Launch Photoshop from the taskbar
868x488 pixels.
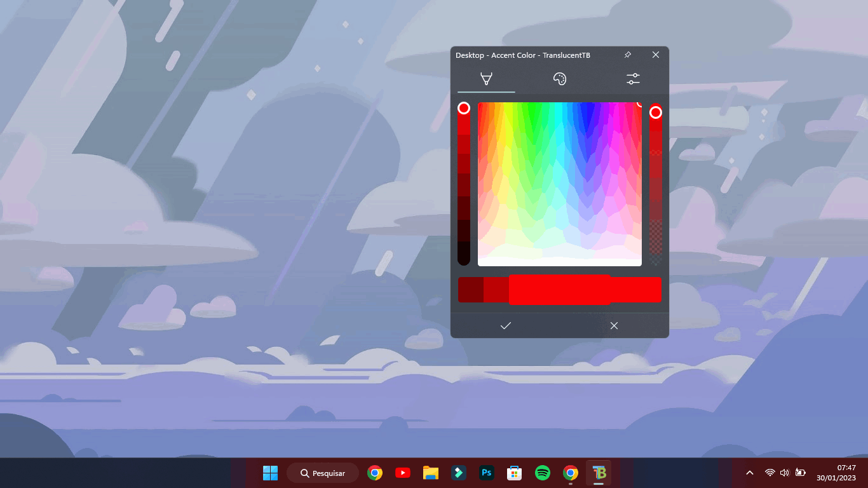tap(487, 473)
